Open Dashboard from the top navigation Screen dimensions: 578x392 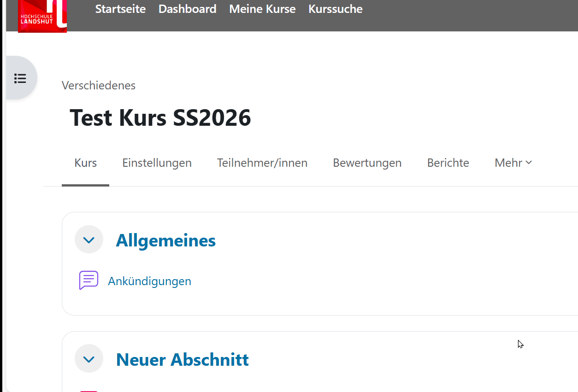tap(187, 9)
